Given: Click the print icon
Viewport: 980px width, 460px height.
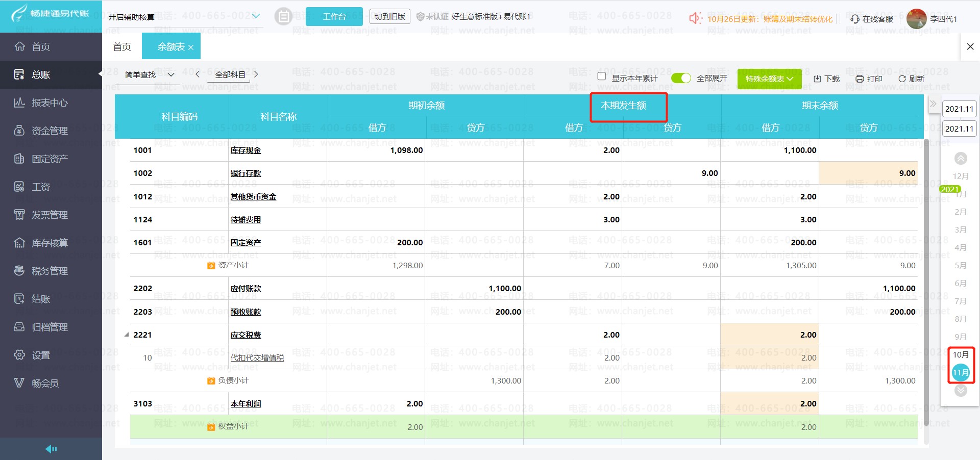Looking at the screenshot, I should pyautogui.click(x=860, y=79).
